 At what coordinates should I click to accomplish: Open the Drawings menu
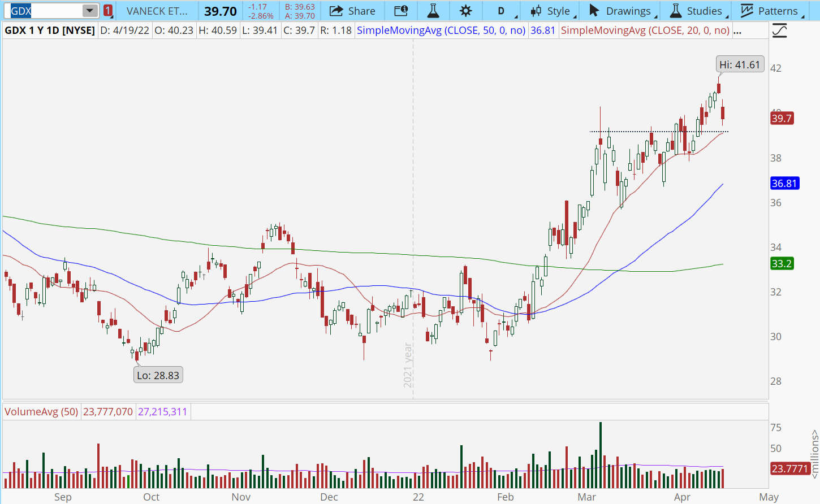pos(622,11)
